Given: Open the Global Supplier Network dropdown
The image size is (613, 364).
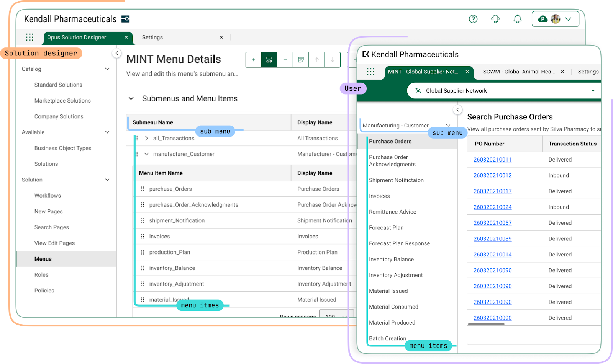Looking at the screenshot, I should coord(504,91).
